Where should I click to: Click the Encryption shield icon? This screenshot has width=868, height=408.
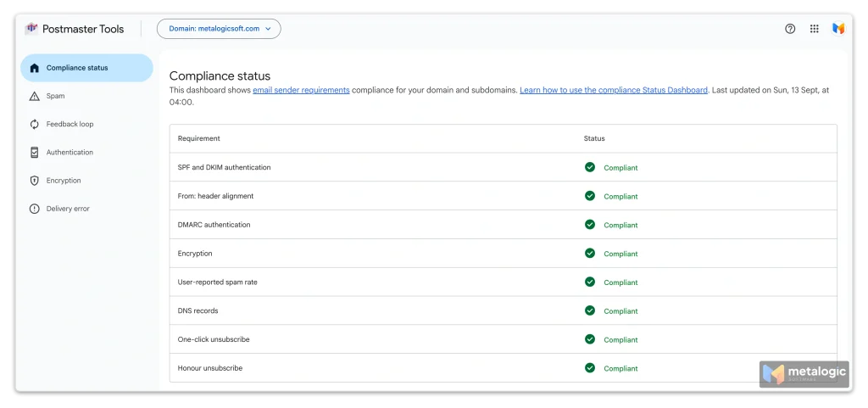click(34, 181)
